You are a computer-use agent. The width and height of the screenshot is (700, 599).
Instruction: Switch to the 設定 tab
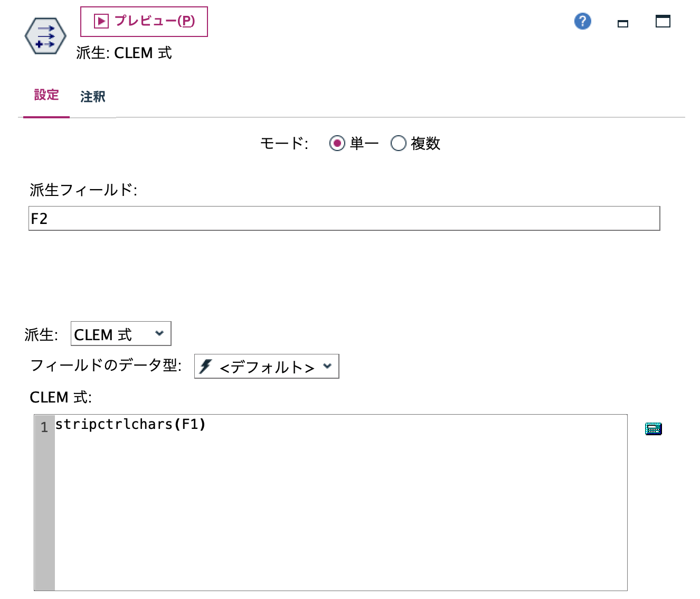46,95
